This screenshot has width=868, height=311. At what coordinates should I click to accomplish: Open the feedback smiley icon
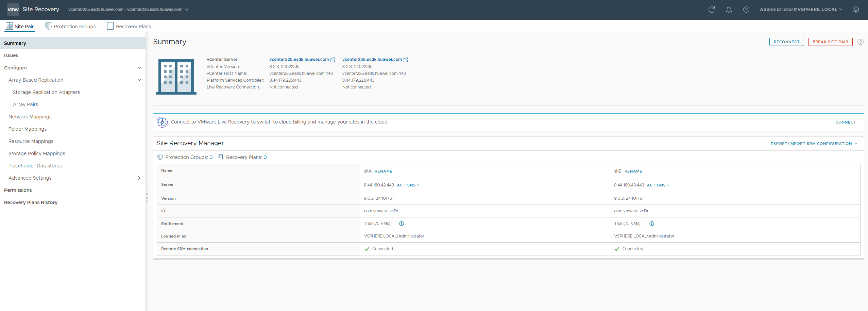(856, 10)
